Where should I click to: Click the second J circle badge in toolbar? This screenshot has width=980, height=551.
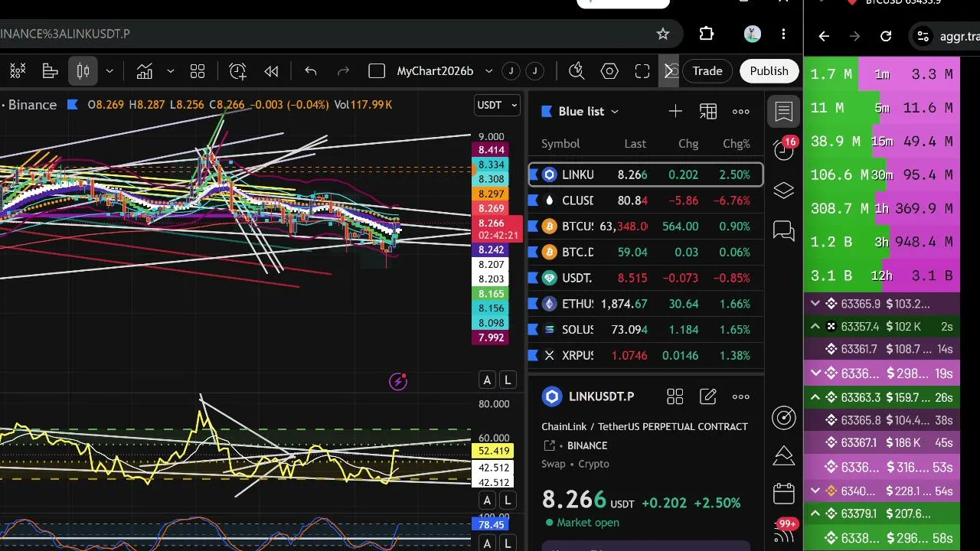coord(534,71)
